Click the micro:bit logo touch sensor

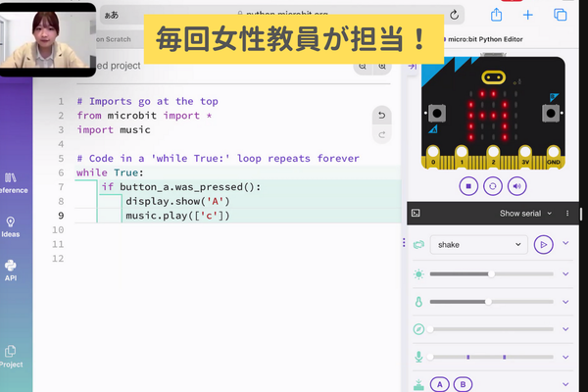point(494,77)
